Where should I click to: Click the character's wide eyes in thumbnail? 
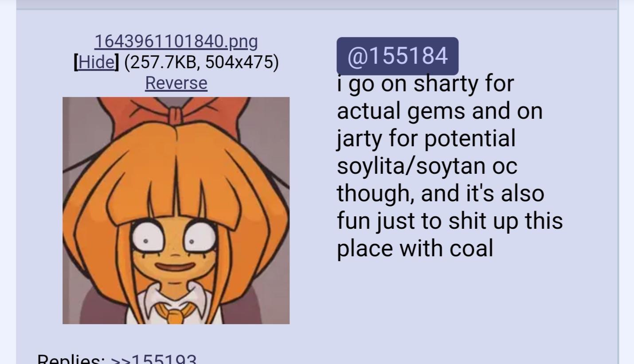click(174, 239)
